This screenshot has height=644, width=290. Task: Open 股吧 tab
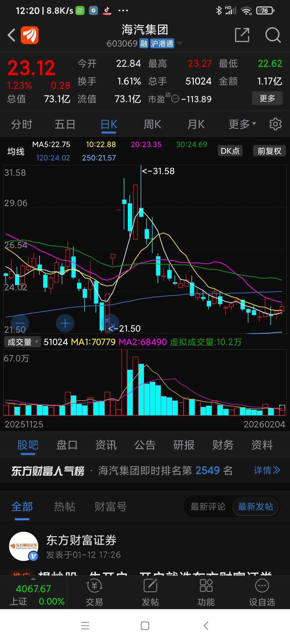pos(28,445)
